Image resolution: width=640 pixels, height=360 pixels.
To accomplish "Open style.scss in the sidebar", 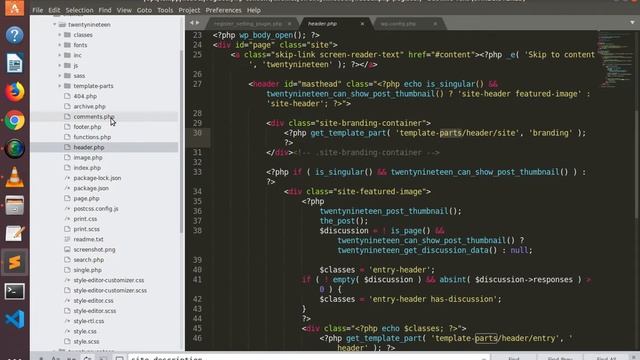I will (x=86, y=341).
